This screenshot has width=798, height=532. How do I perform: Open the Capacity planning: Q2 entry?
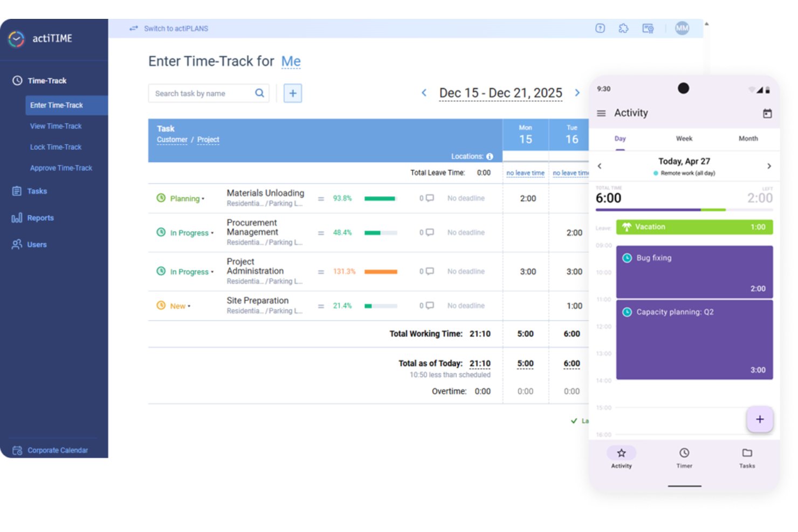694,340
